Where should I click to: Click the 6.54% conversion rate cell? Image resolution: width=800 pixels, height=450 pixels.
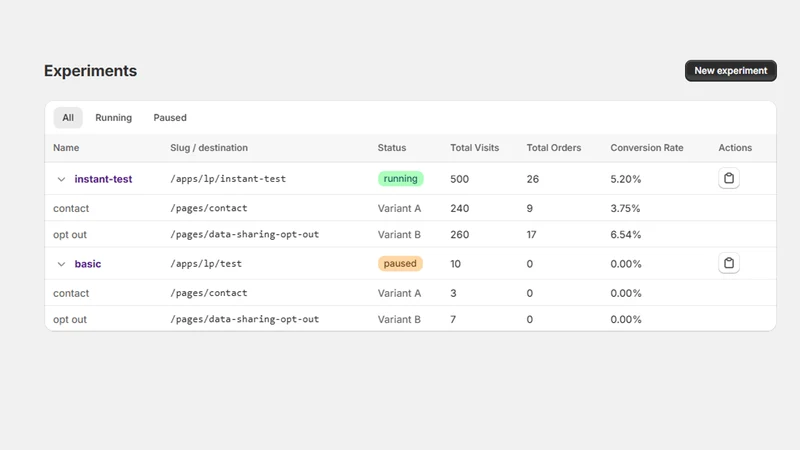click(x=626, y=235)
